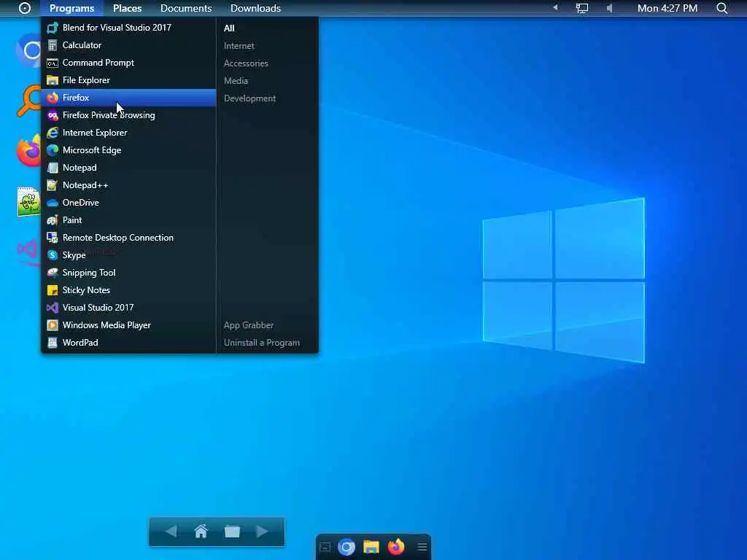The height and width of the screenshot is (560, 747).
Task: Click the clock showing Mon 4:27 PM
Action: [667, 8]
